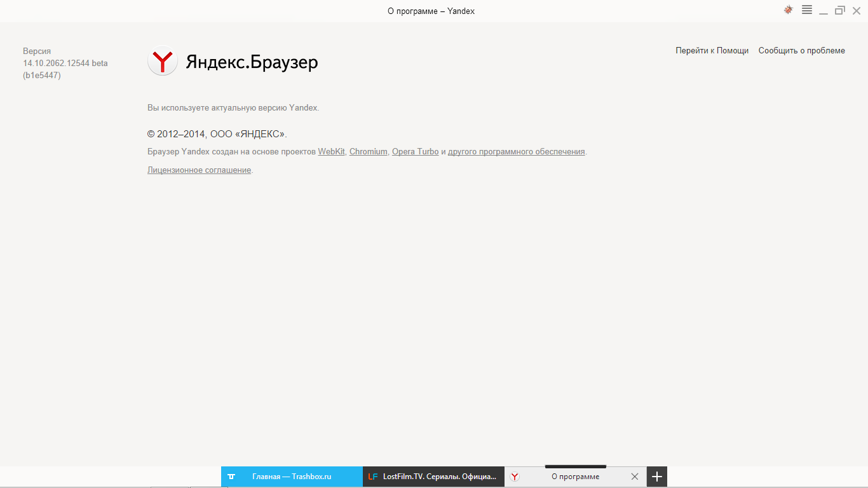Open the Opera Turbo link
868x488 pixels.
click(415, 152)
